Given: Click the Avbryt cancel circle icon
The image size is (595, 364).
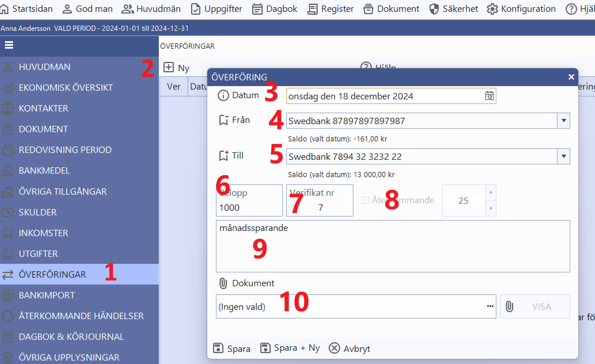Looking at the screenshot, I should pos(334,348).
